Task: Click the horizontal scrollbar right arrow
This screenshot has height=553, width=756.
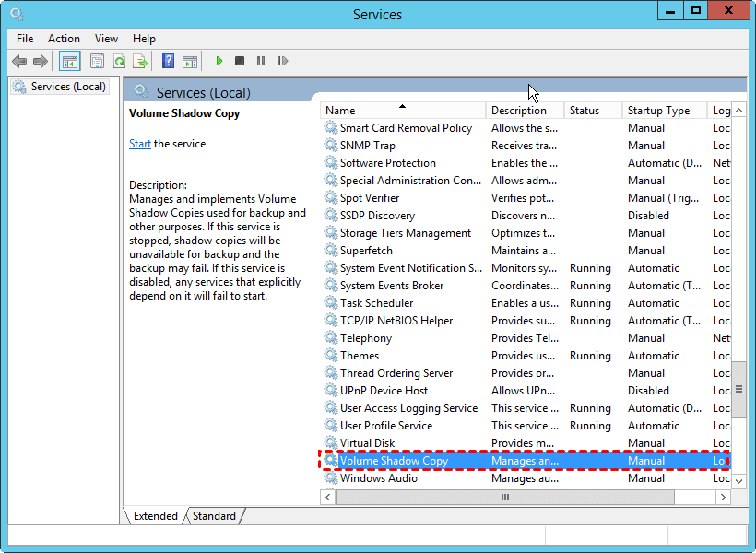Action: 725,497
